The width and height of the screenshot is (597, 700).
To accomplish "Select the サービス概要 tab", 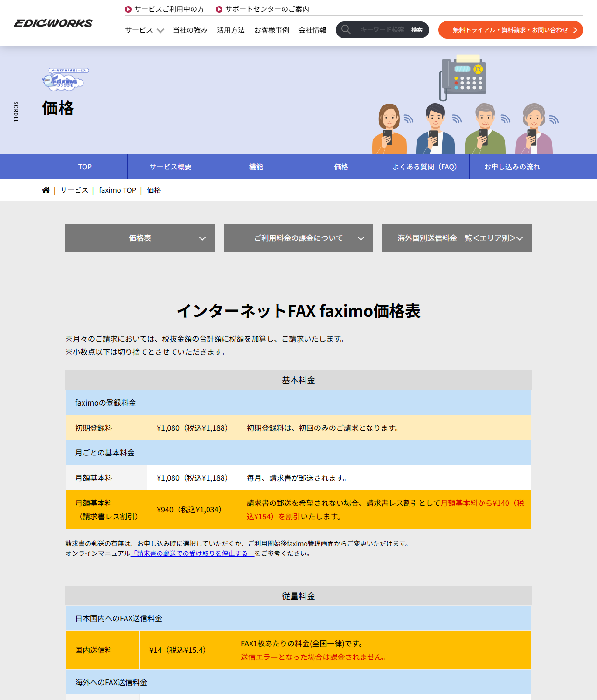I will (170, 167).
